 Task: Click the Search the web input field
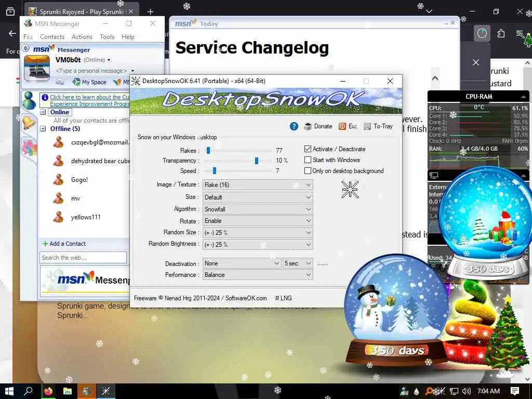[83, 258]
